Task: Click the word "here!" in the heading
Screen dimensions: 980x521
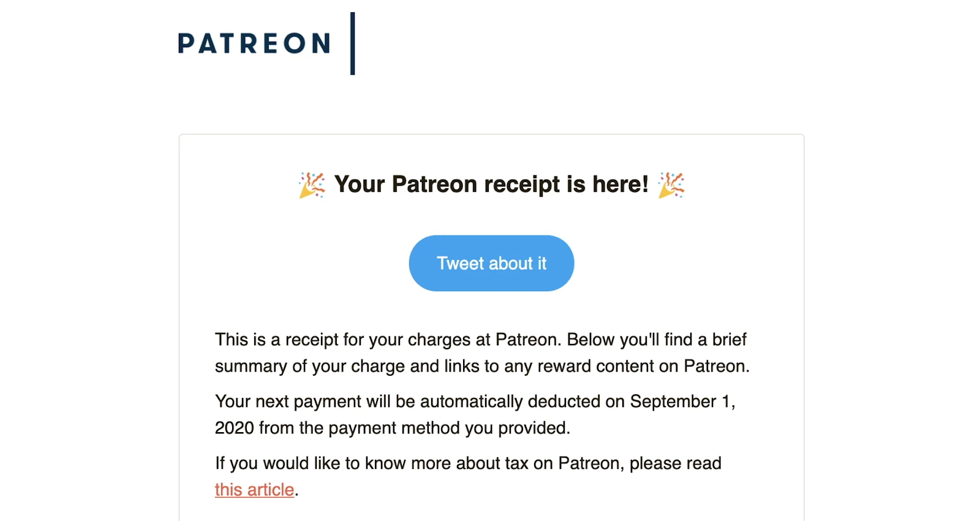Action: tap(620, 184)
